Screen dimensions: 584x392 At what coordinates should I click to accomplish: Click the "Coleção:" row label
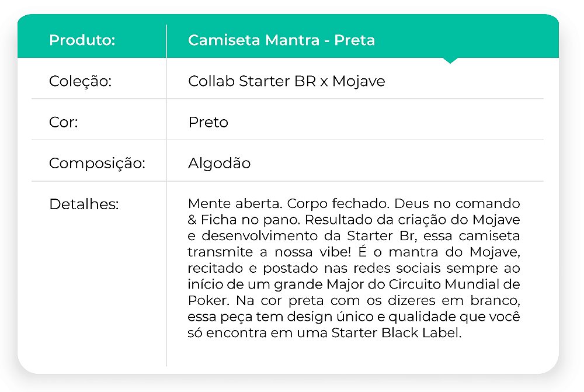tap(80, 81)
